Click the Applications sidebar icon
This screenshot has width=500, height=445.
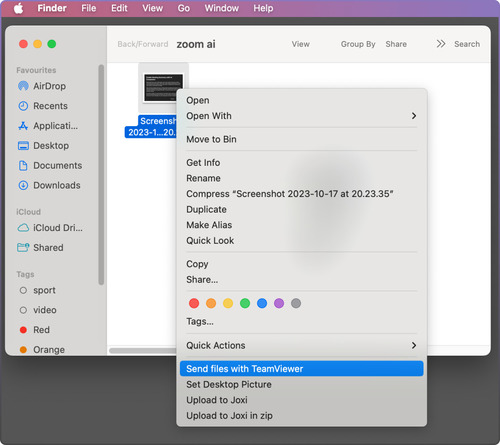[23, 126]
